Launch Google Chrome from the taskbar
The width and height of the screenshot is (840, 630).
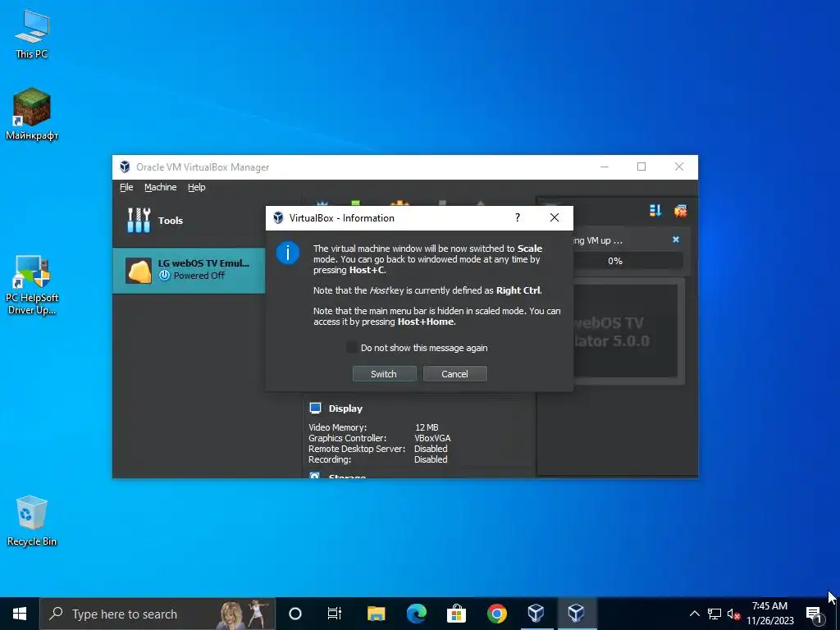[x=496, y=614]
